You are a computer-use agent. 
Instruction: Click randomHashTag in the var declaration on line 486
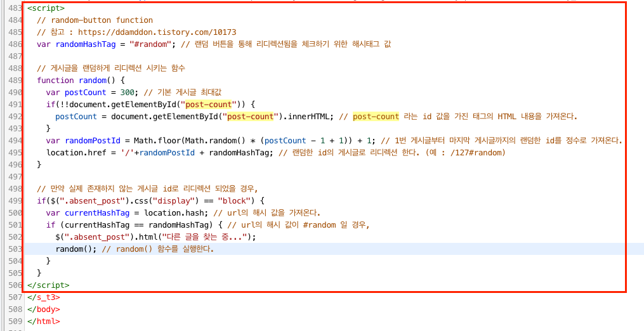(86, 44)
